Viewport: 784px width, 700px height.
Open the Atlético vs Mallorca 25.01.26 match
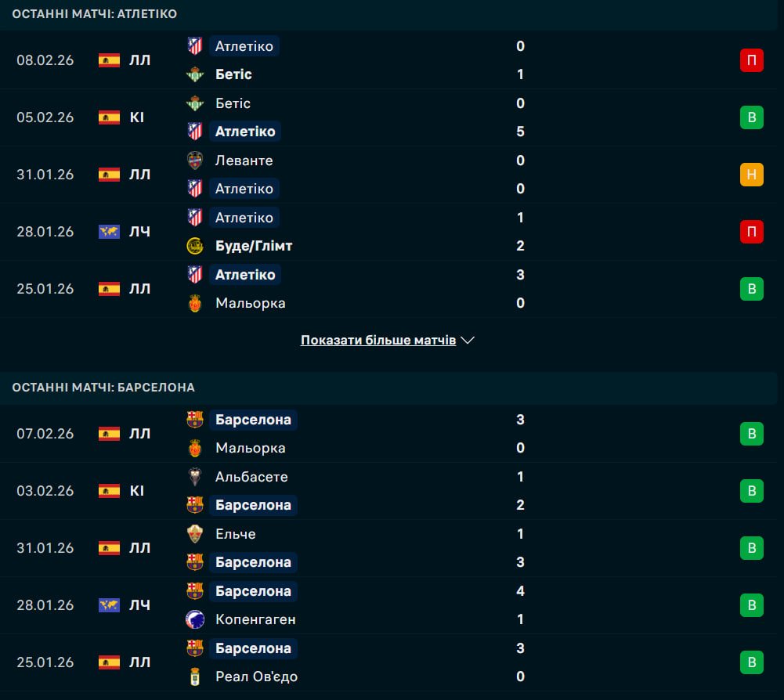[392, 289]
